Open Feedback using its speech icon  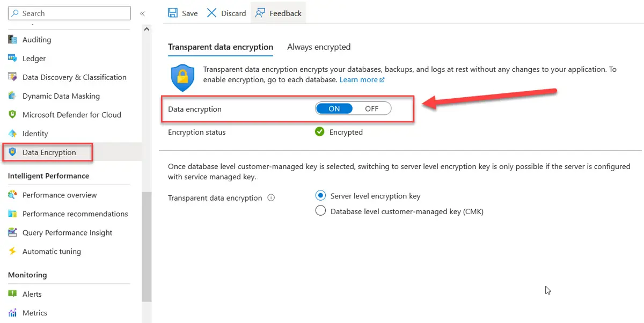260,12
